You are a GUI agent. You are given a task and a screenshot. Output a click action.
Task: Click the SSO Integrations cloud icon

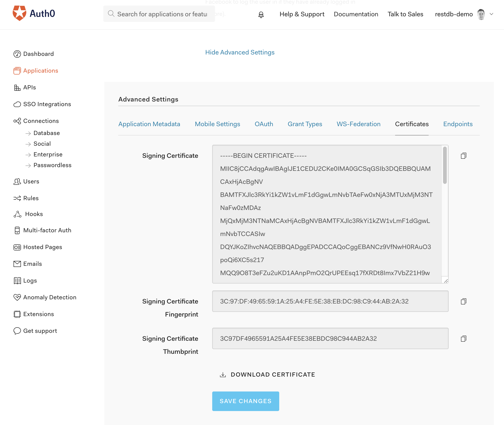coord(17,104)
